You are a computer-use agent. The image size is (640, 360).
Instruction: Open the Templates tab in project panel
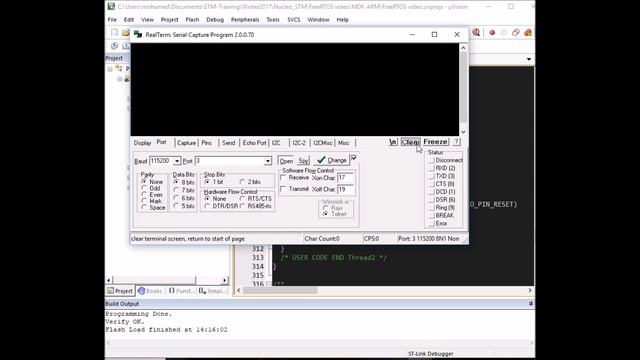(212, 291)
